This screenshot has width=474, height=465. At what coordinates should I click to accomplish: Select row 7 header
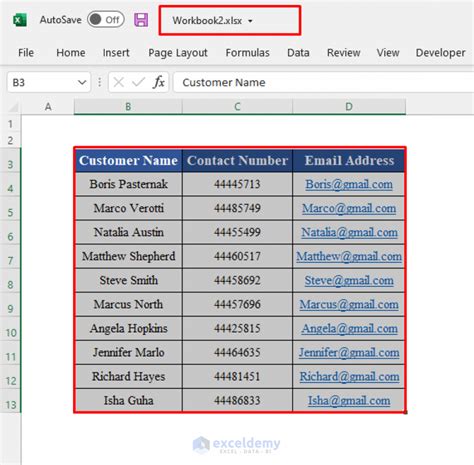10,260
